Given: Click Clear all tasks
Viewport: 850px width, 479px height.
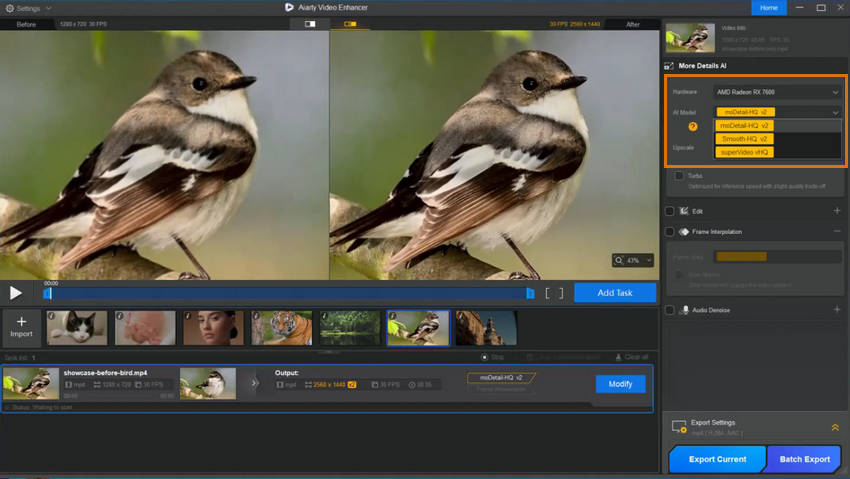Looking at the screenshot, I should click(632, 357).
